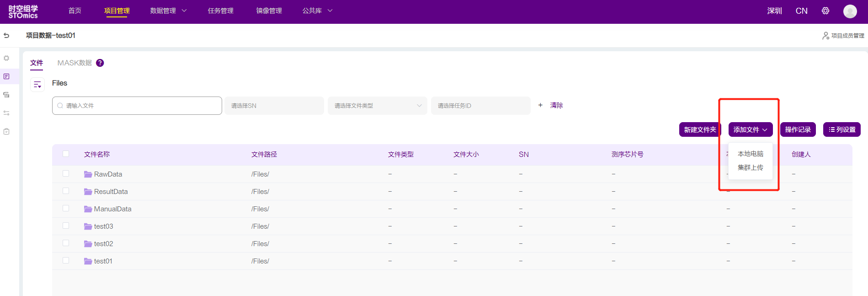This screenshot has height=296, width=868.
Task: Select the test03 row checkbox
Action: [66, 226]
